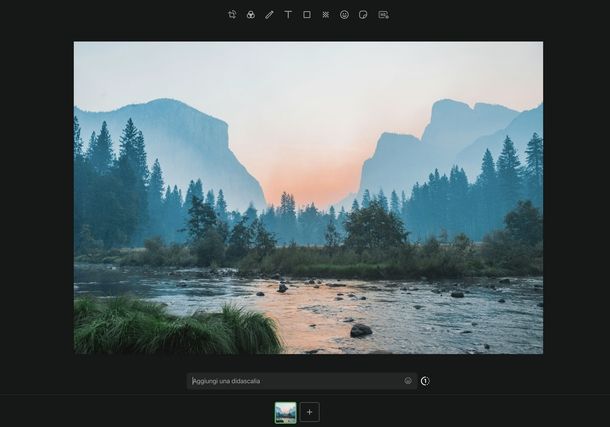Select the text tool

pos(288,15)
